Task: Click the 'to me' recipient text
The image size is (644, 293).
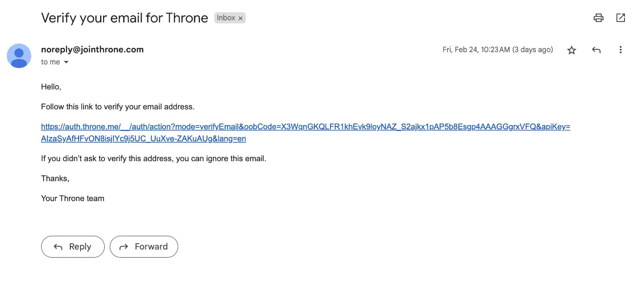Action: (50, 62)
